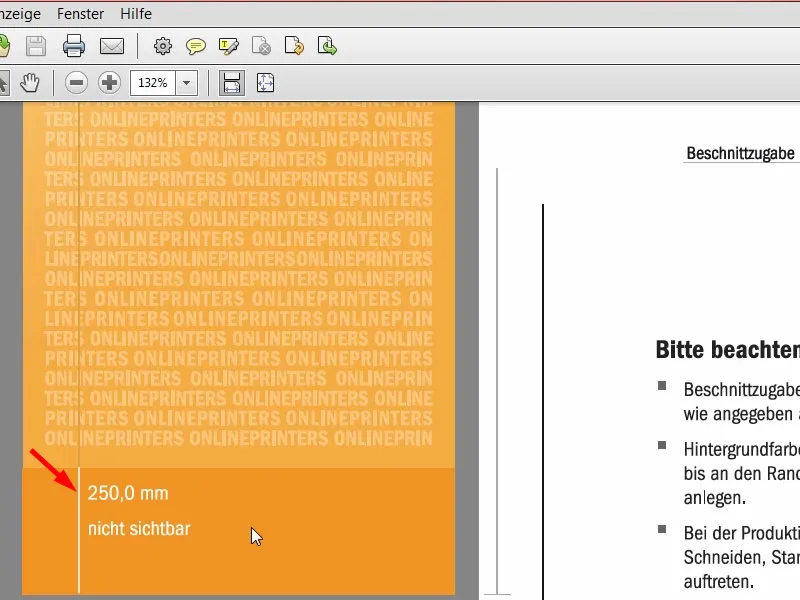This screenshot has width=800, height=600.
Task: Send the file via the envelope icon
Action: click(x=112, y=46)
